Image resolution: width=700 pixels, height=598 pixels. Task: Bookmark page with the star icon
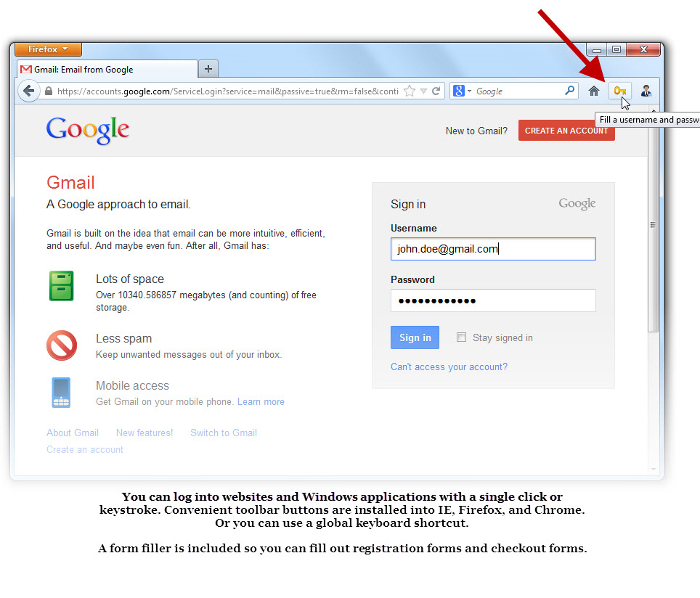pyautogui.click(x=409, y=91)
